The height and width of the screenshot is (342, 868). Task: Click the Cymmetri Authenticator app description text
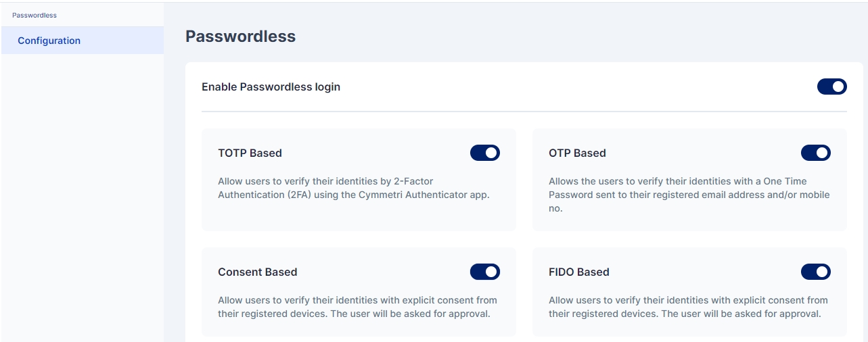353,188
